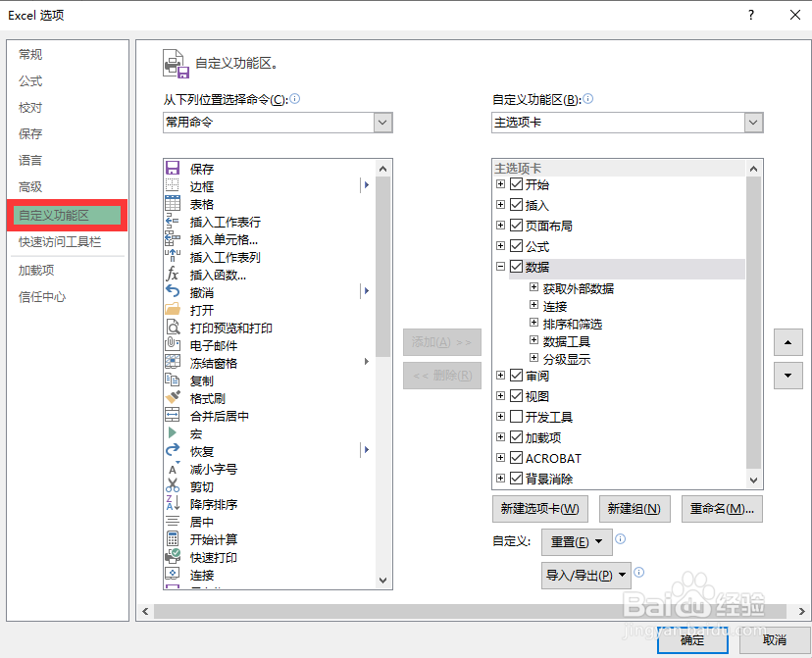Enable the 开发工具 checkbox
812x658 pixels.
point(514,416)
